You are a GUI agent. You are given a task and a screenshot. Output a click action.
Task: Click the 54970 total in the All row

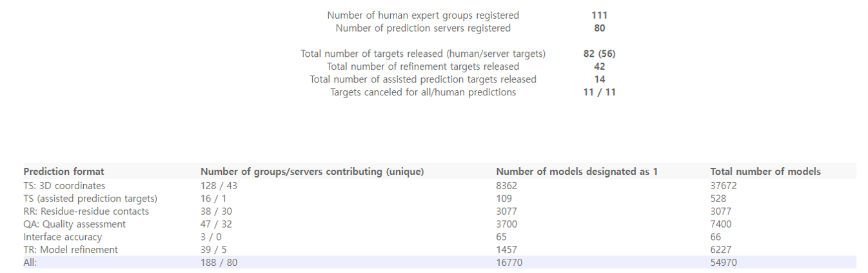(724, 263)
